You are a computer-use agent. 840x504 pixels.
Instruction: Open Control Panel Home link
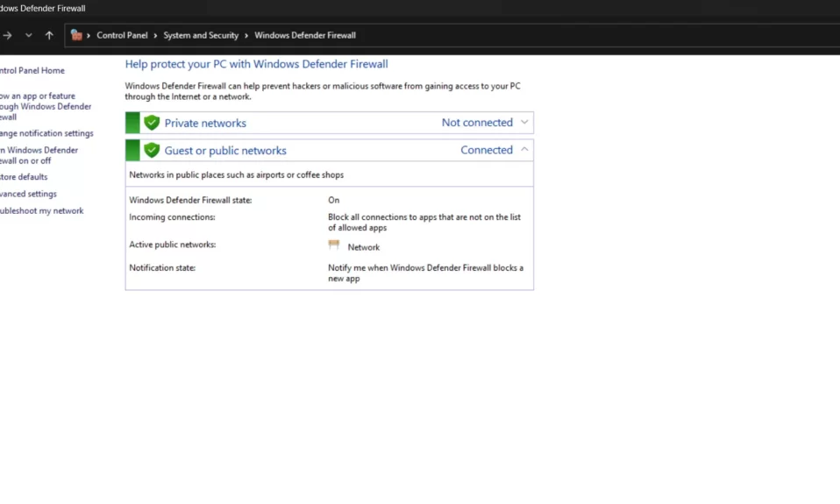(x=32, y=71)
